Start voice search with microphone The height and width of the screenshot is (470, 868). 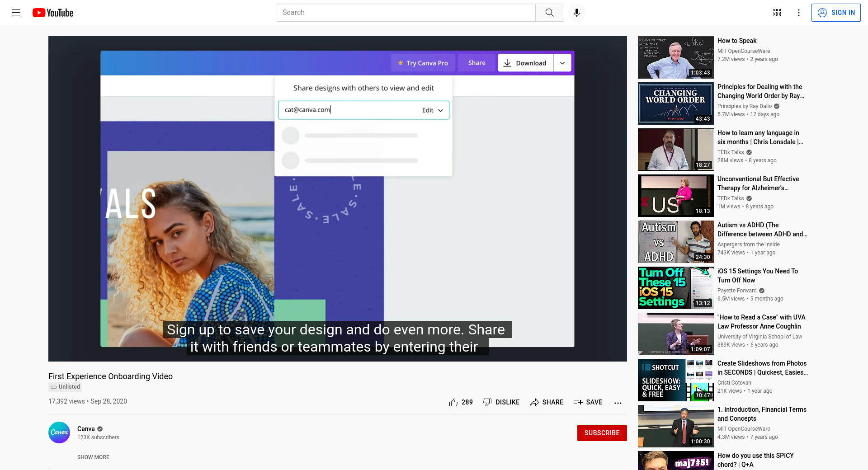577,13
